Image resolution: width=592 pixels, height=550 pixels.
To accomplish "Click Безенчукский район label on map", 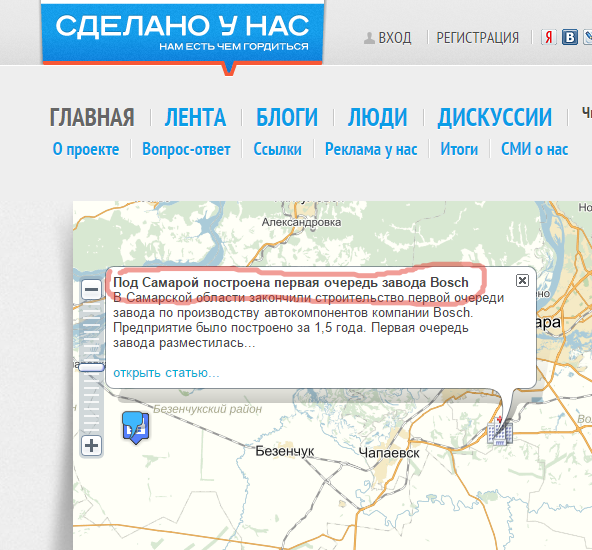I will click(208, 409).
